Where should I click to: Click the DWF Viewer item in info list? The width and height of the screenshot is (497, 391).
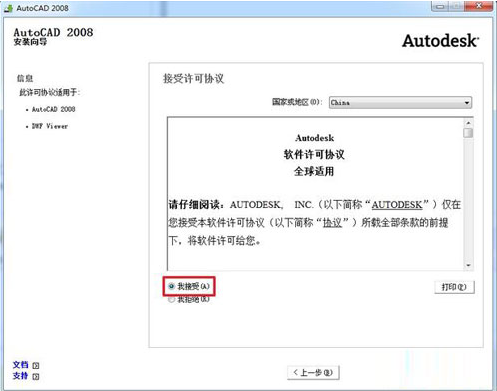point(50,126)
